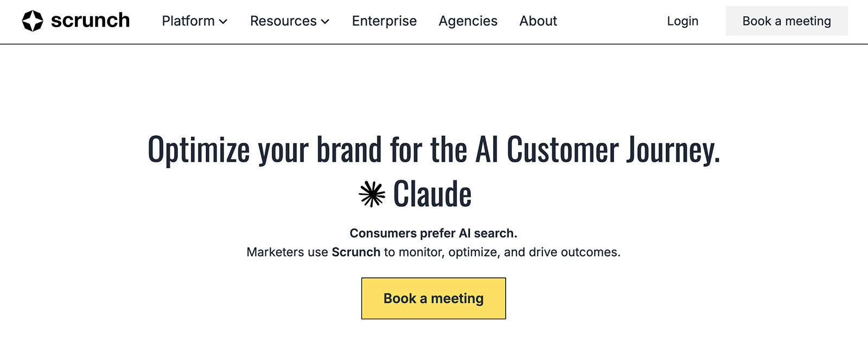Click the word Customer in the headline

coord(563,150)
